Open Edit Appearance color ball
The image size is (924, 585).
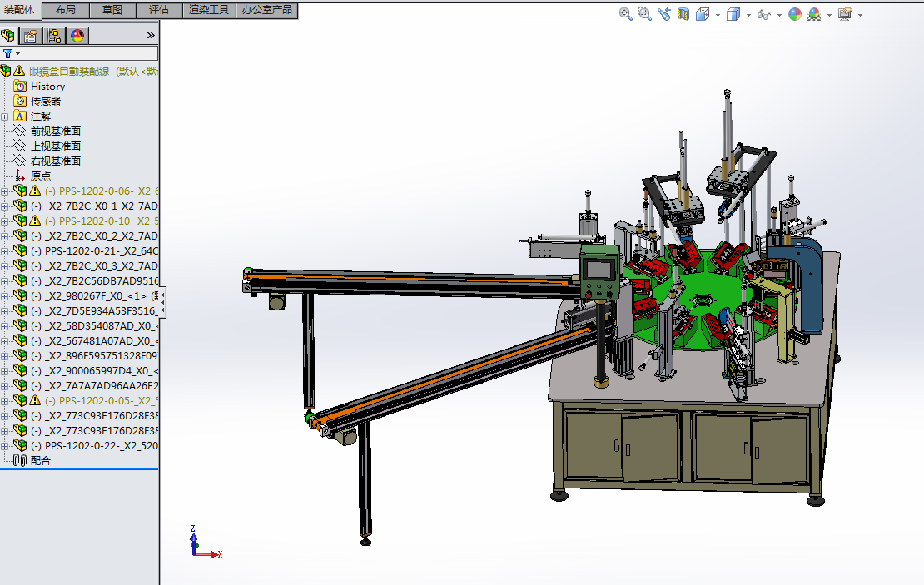[x=795, y=14]
